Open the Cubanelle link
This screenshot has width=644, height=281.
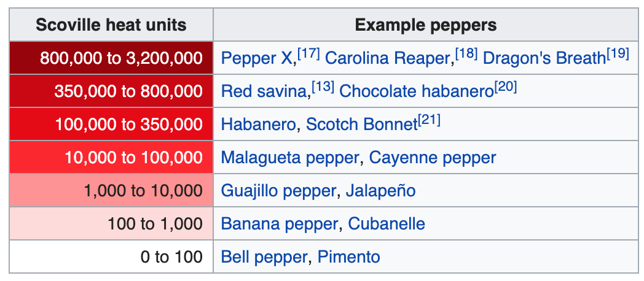click(x=387, y=224)
